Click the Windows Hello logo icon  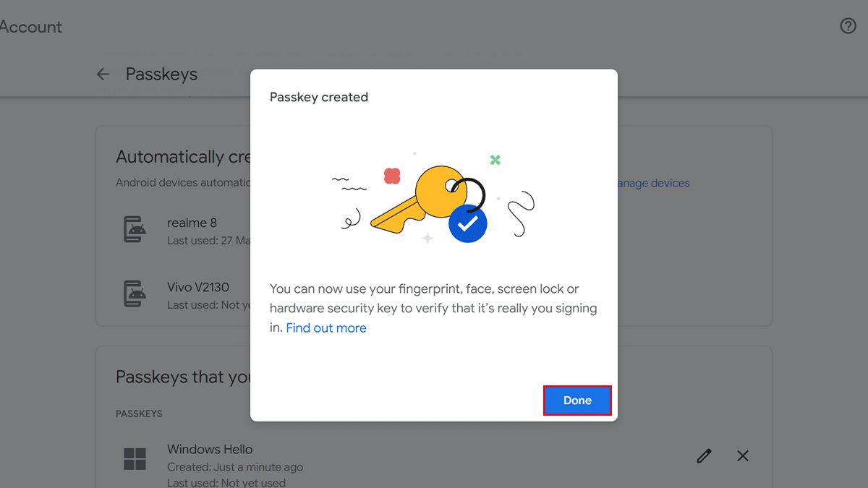[x=135, y=458]
